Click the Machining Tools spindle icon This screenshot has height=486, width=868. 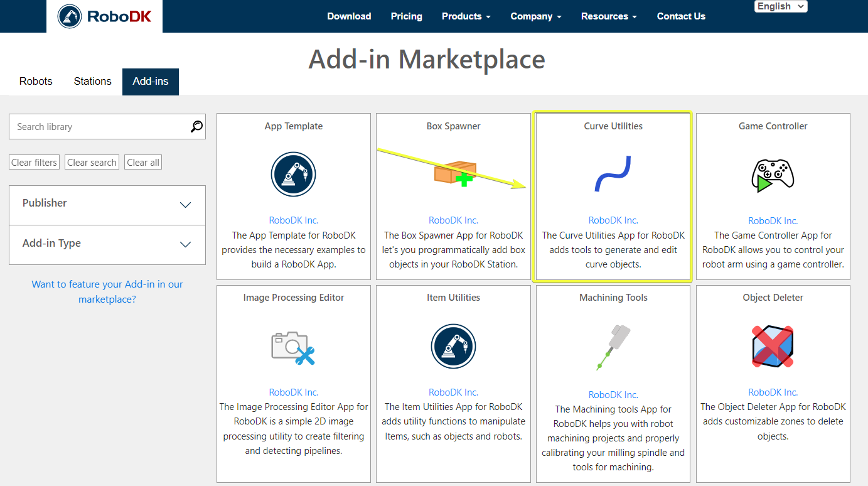[x=613, y=347]
